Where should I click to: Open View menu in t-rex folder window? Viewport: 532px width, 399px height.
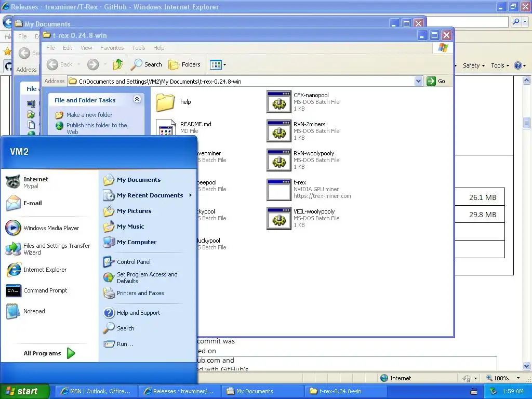pos(87,48)
